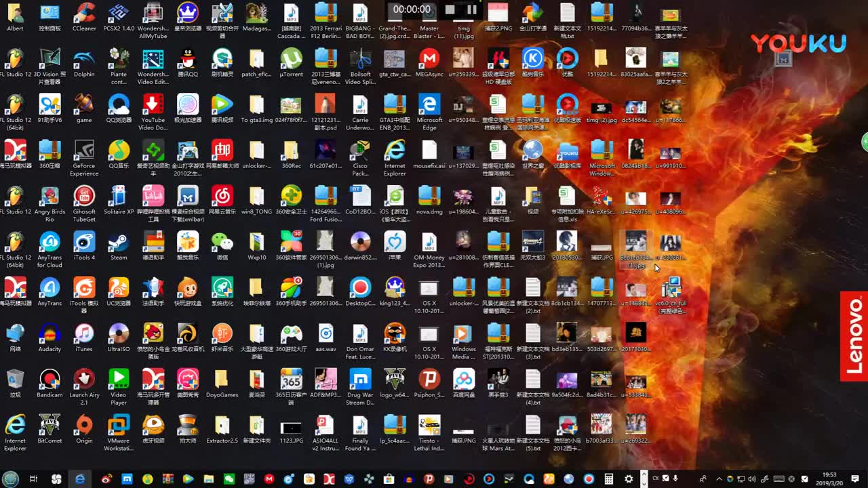Select the 网络 network icon

tap(15, 338)
